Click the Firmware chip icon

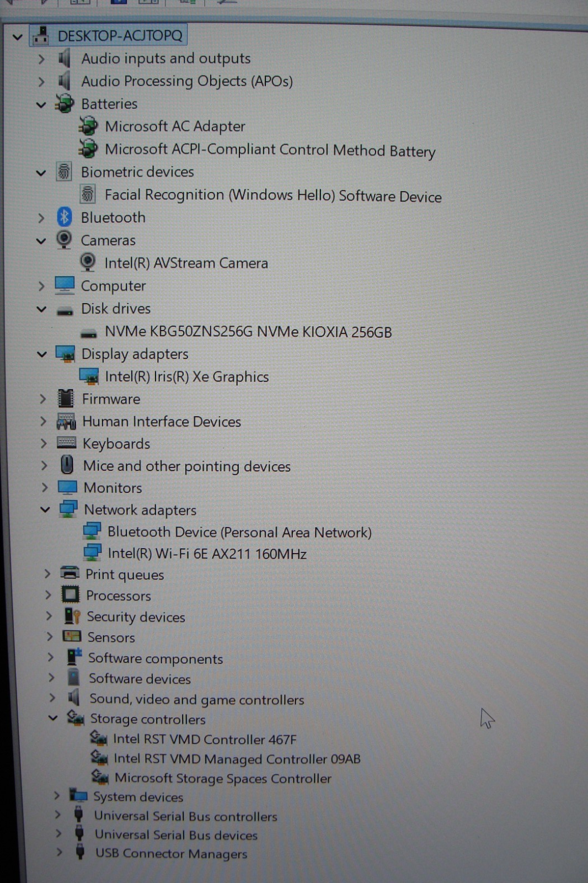tap(66, 398)
